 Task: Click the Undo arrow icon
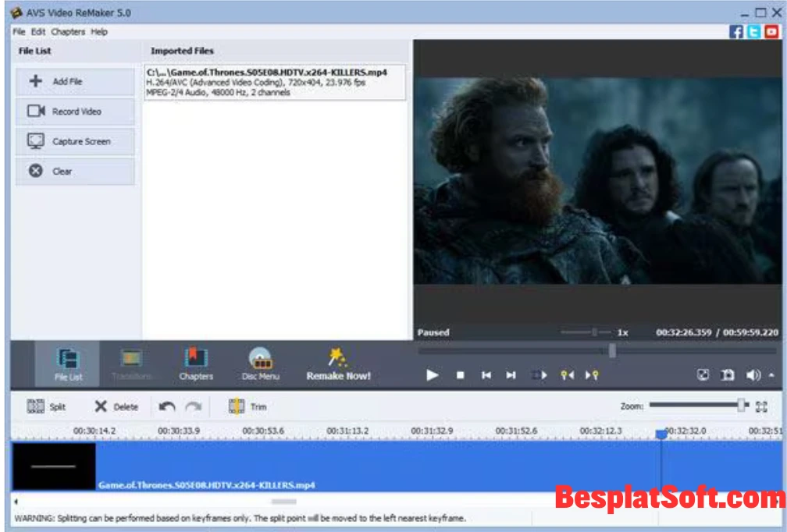[166, 406]
